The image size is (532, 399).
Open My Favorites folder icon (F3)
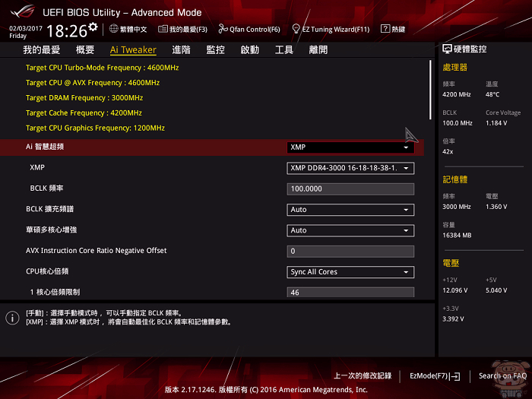(x=163, y=29)
